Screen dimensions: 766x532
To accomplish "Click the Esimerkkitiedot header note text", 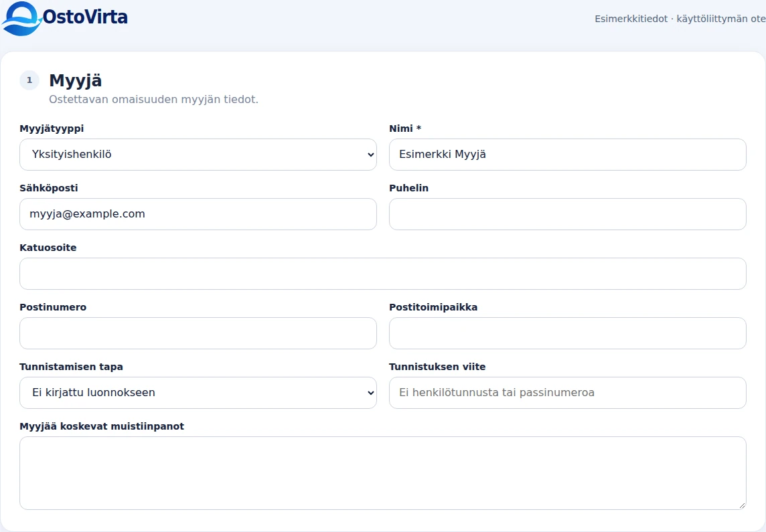I will (680, 19).
